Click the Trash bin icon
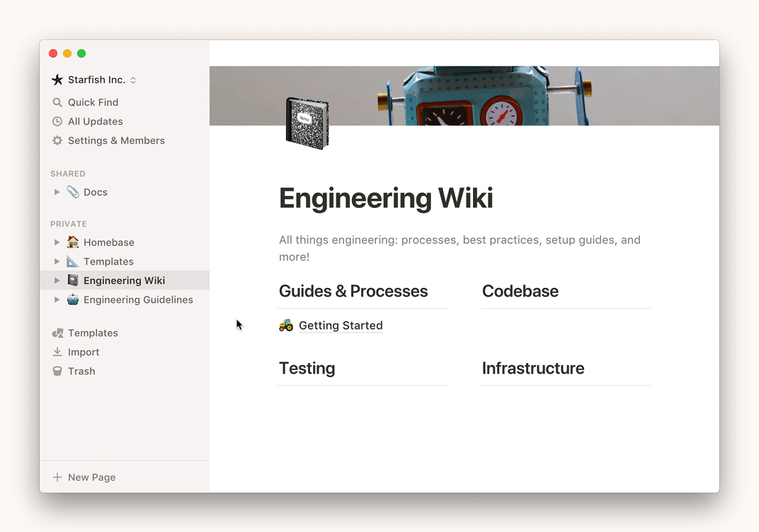 tap(57, 371)
